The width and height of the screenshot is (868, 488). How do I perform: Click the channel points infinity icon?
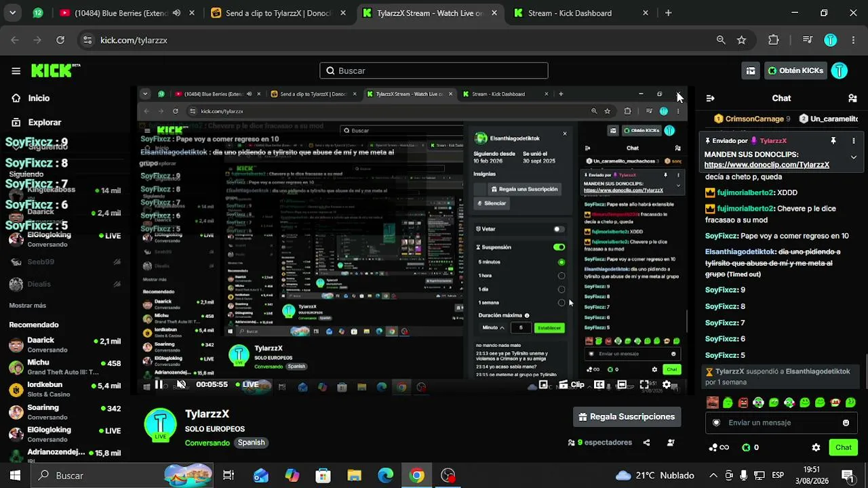(719, 447)
